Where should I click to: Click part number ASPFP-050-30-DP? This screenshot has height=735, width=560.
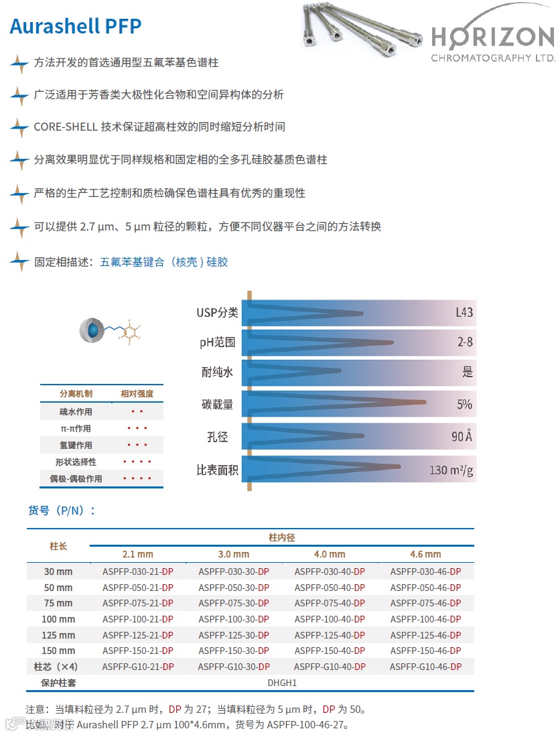[x=234, y=588]
